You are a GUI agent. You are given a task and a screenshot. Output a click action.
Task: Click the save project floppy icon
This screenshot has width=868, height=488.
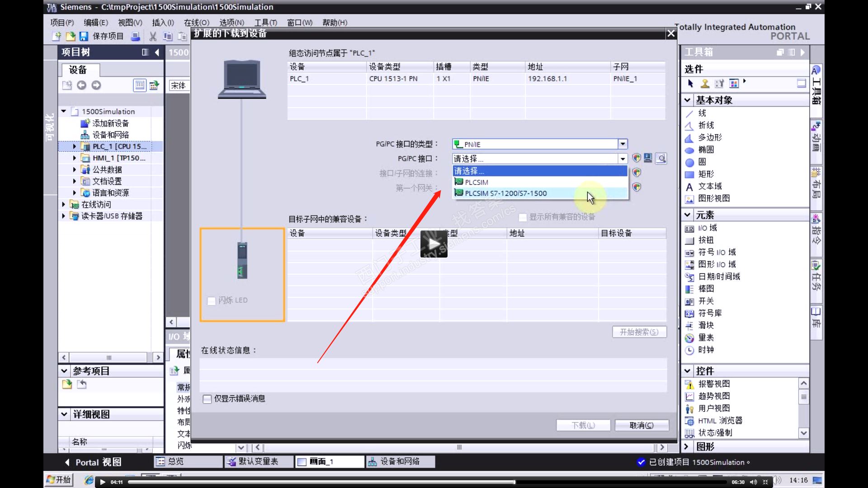click(84, 36)
